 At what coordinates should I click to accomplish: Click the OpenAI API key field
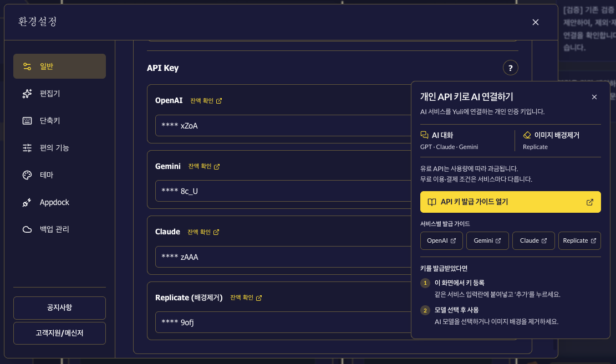pos(283,126)
